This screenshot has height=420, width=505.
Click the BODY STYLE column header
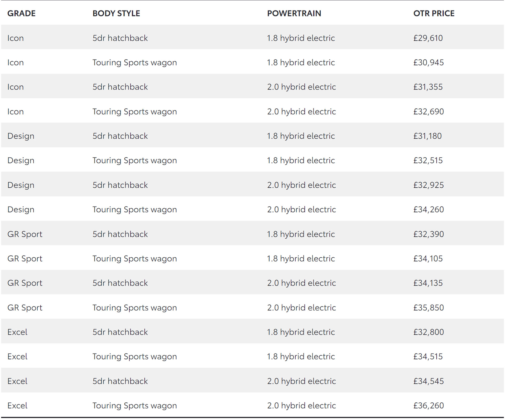(116, 13)
